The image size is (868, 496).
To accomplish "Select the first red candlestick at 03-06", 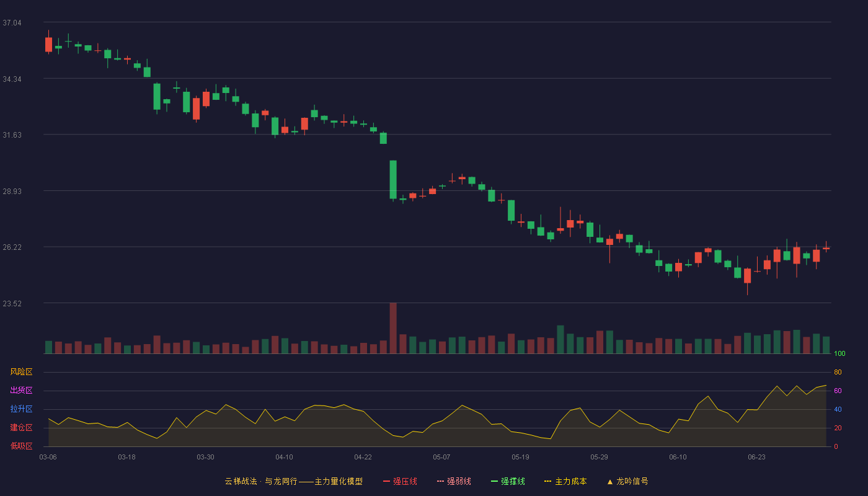I will click(x=48, y=44).
